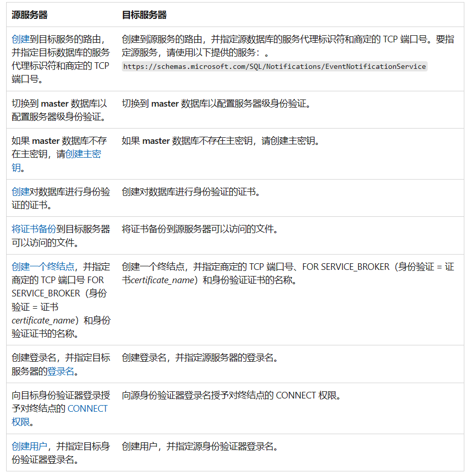Click the italic certificate_name in the target column
472x476 pixels.
pos(162,280)
